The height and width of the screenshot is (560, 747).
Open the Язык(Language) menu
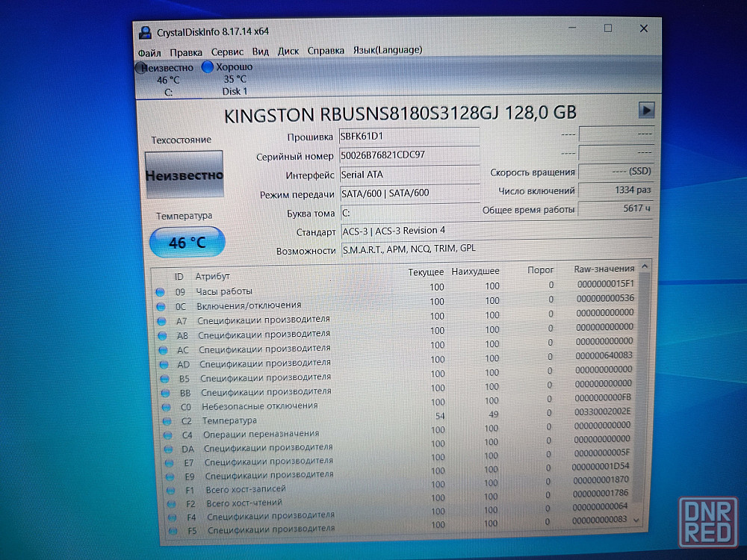click(x=387, y=50)
